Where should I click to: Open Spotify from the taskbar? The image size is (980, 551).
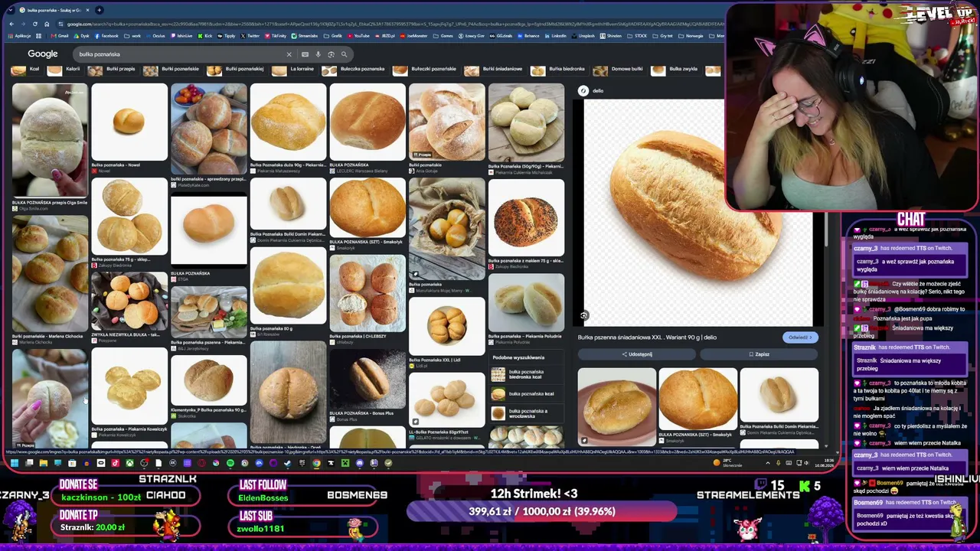click(230, 463)
